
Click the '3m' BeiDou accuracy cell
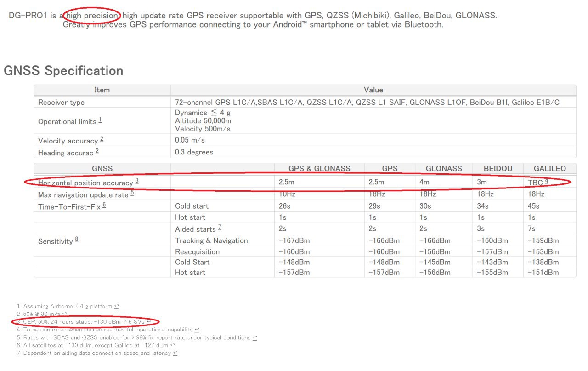pyautogui.click(x=481, y=183)
